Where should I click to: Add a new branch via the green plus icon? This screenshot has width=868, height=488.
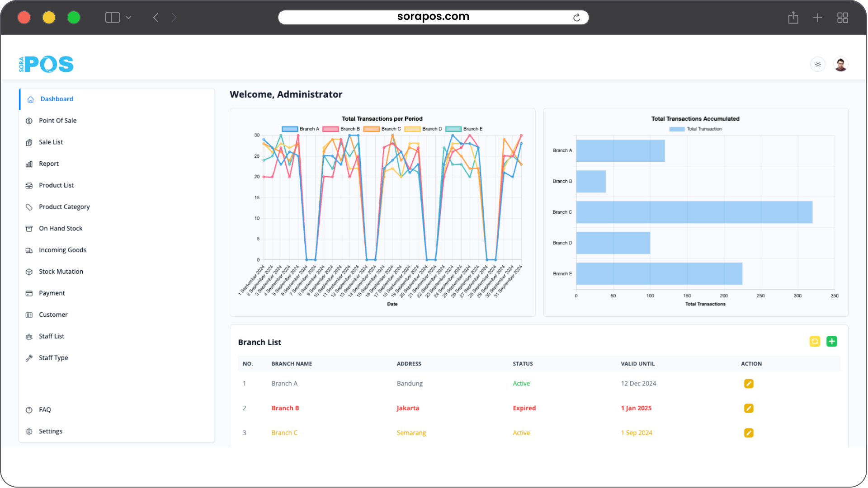pos(832,342)
